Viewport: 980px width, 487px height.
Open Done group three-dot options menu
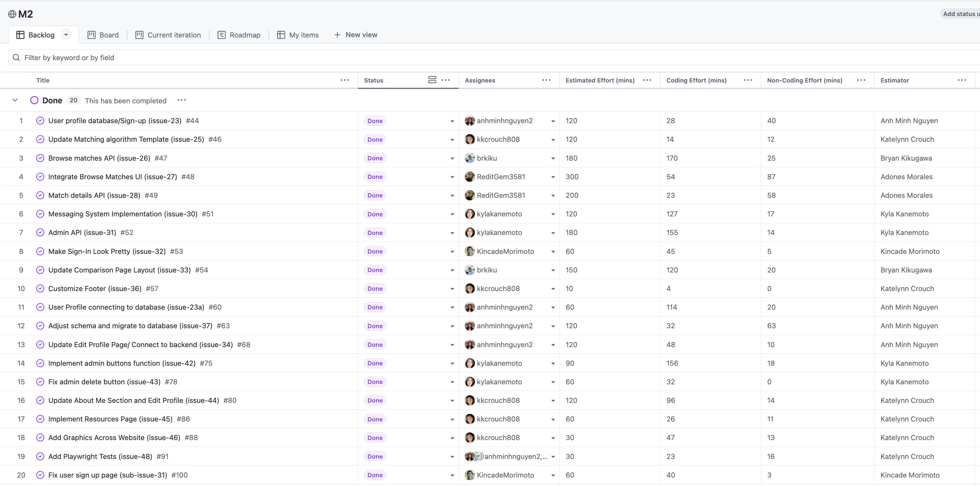point(181,100)
